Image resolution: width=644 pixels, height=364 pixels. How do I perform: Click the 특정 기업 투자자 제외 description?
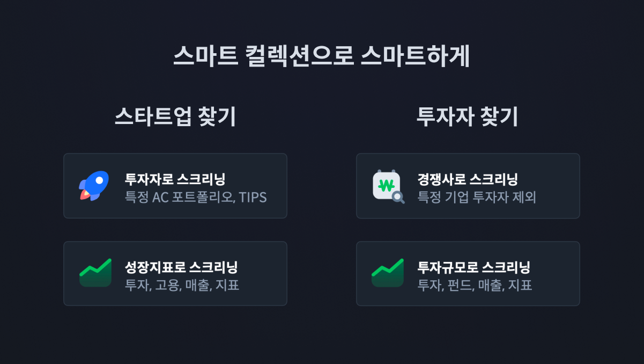pyautogui.click(x=477, y=197)
